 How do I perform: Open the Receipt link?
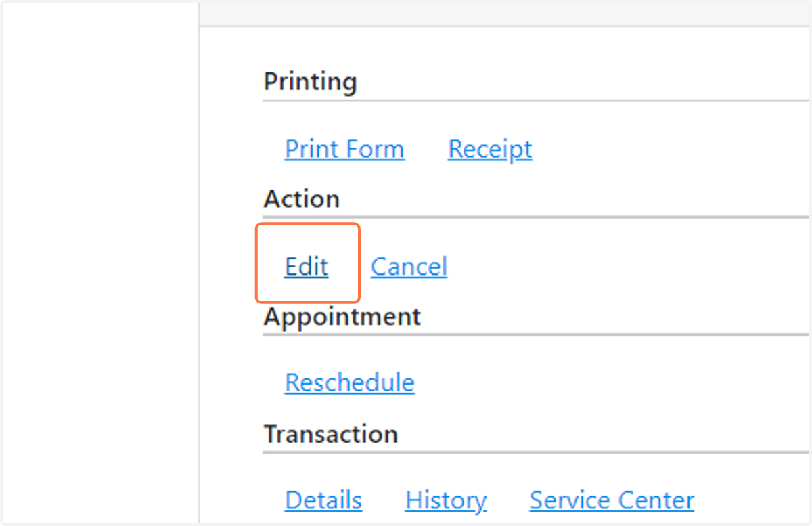(x=490, y=149)
